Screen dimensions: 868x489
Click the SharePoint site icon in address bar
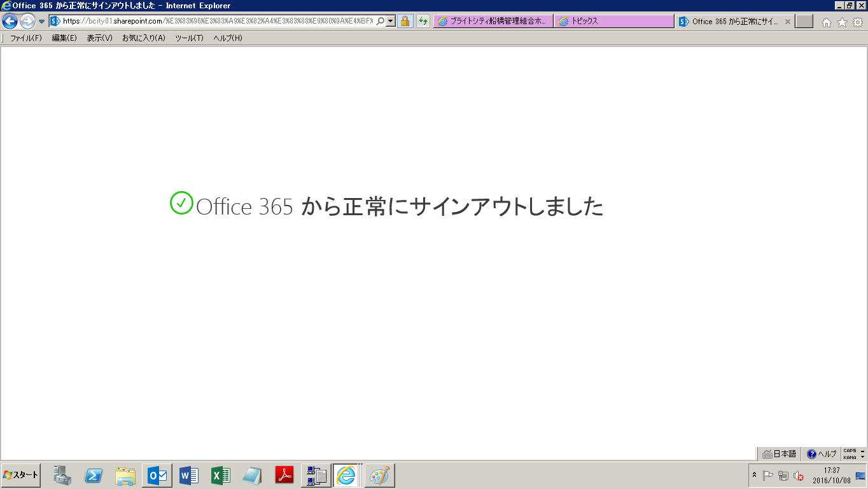(x=55, y=21)
